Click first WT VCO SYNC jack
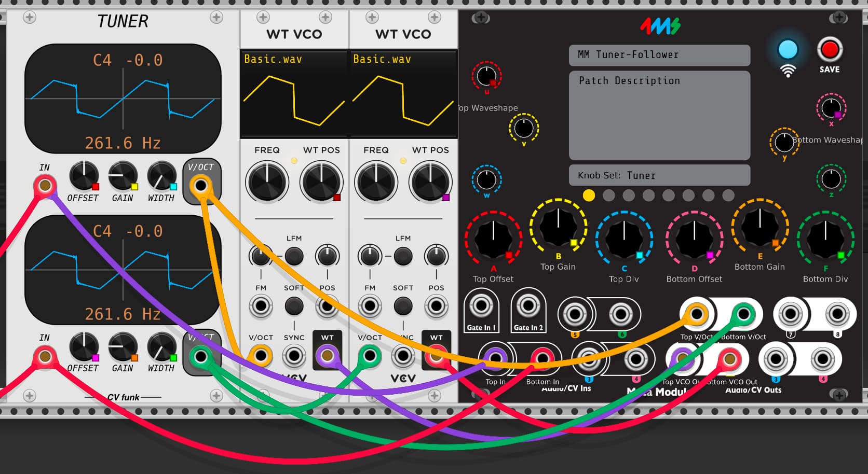 [294, 356]
